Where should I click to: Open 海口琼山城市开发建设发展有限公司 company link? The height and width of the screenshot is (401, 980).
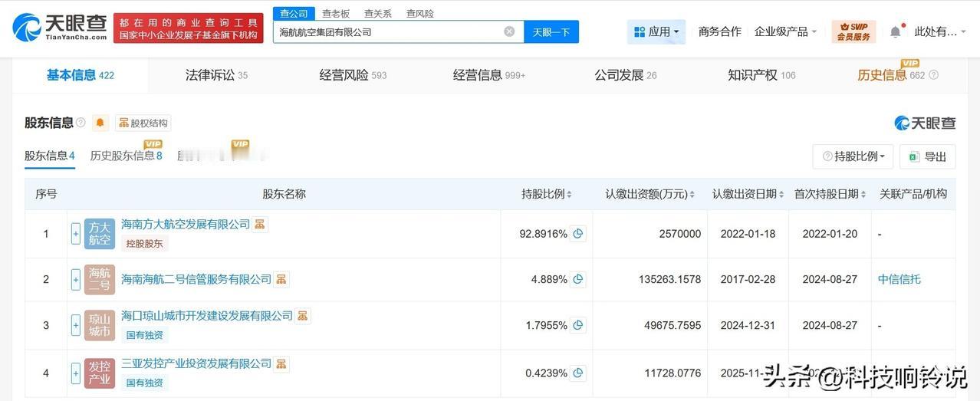coord(207,316)
